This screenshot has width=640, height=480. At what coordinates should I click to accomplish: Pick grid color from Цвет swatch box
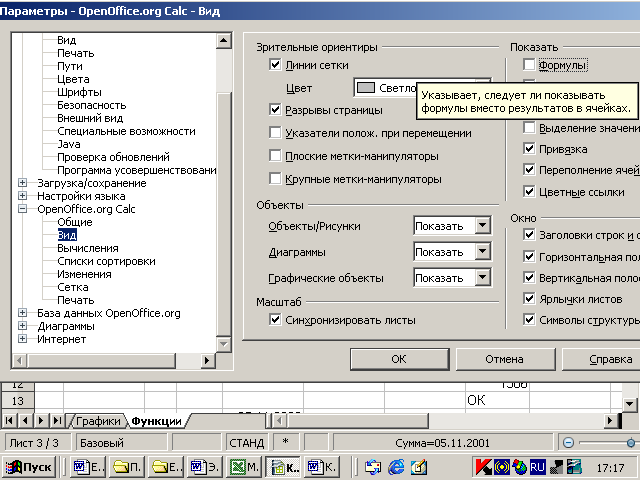[366, 87]
